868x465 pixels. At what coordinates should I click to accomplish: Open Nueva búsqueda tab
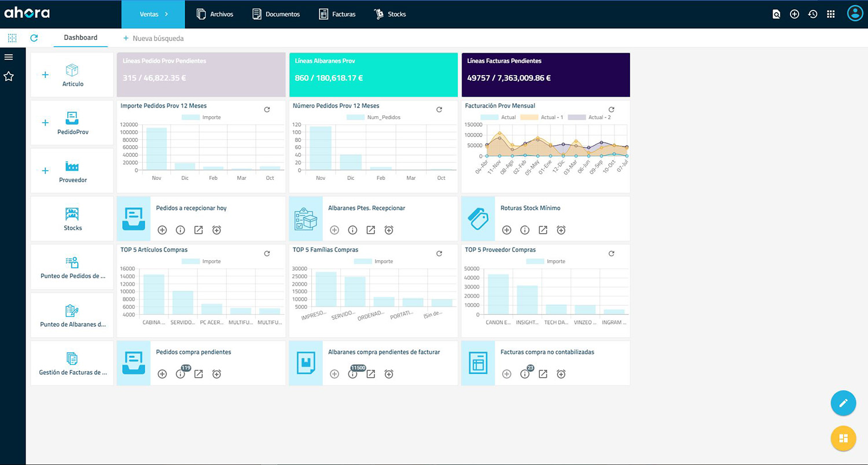(153, 38)
